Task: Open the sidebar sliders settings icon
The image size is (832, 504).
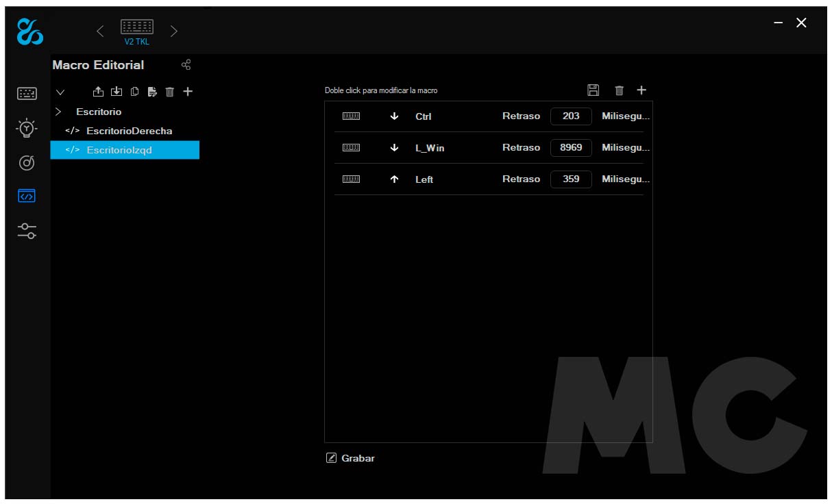Action: 27,231
